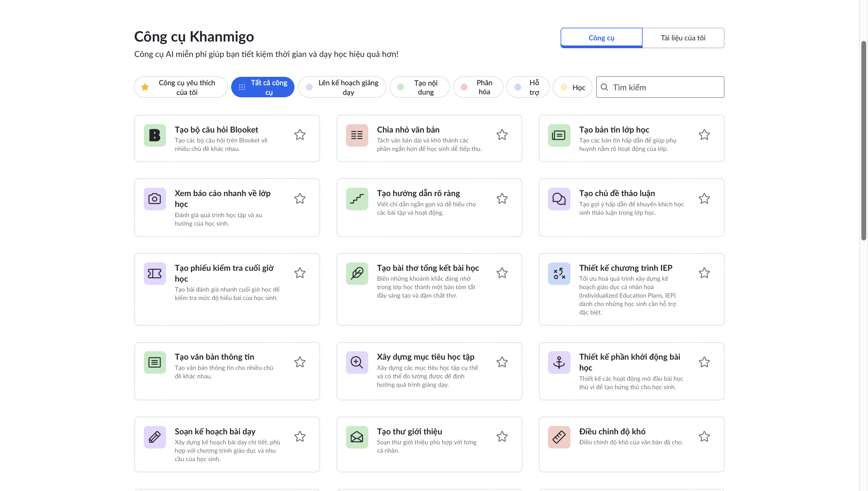Select the ticket icon for exit ticket
Screen dimensions: 868x491
pyautogui.click(x=155, y=273)
